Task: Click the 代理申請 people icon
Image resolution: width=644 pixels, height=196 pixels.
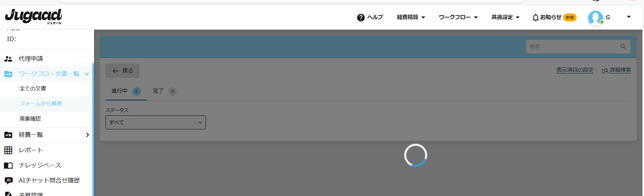Action: [x=8, y=59]
